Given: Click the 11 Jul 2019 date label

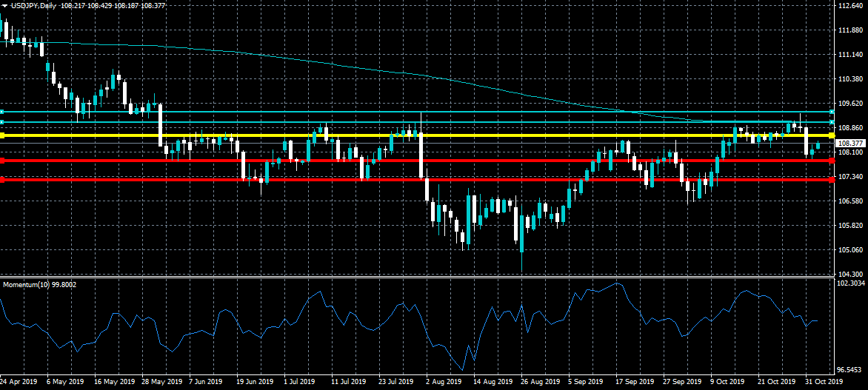Looking at the screenshot, I should coord(349,382).
